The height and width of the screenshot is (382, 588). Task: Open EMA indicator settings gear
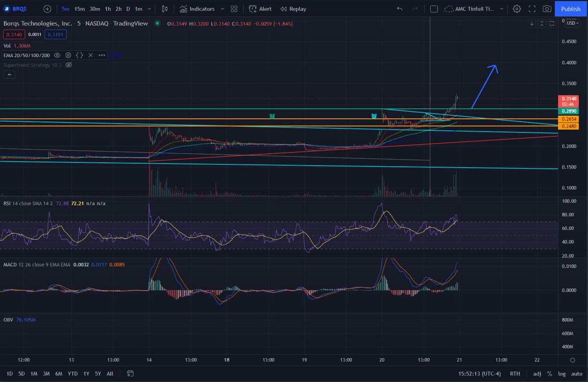pyautogui.click(x=69, y=55)
